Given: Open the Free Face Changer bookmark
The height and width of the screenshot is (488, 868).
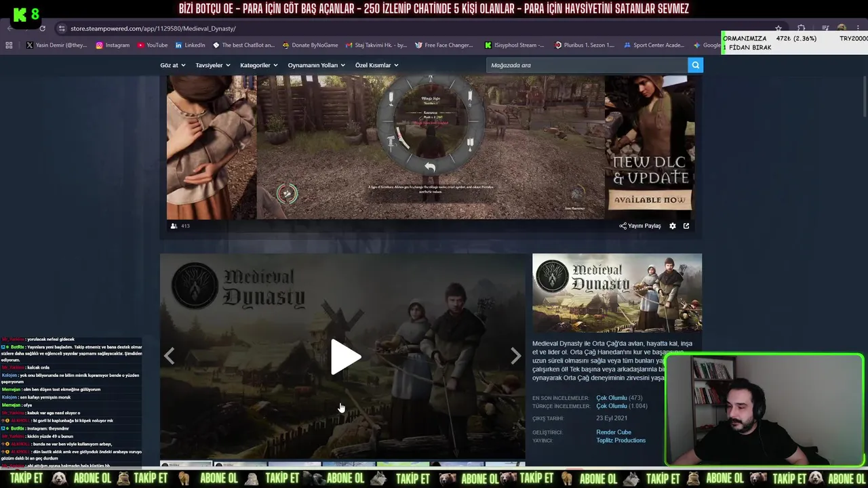Looking at the screenshot, I should pyautogui.click(x=443, y=45).
